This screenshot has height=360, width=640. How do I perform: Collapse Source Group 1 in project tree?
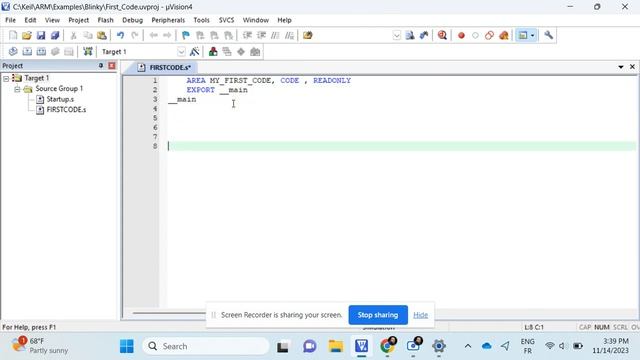coord(17,89)
